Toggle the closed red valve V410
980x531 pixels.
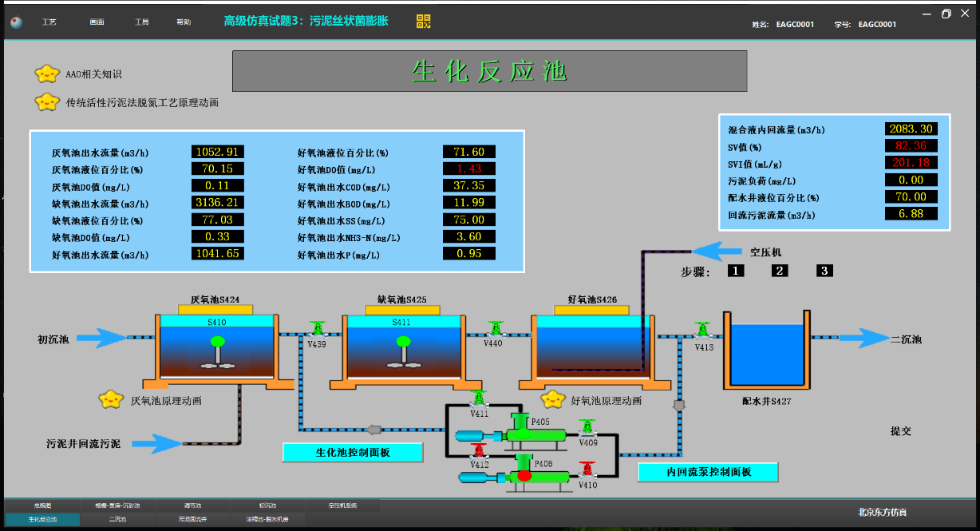click(x=587, y=470)
